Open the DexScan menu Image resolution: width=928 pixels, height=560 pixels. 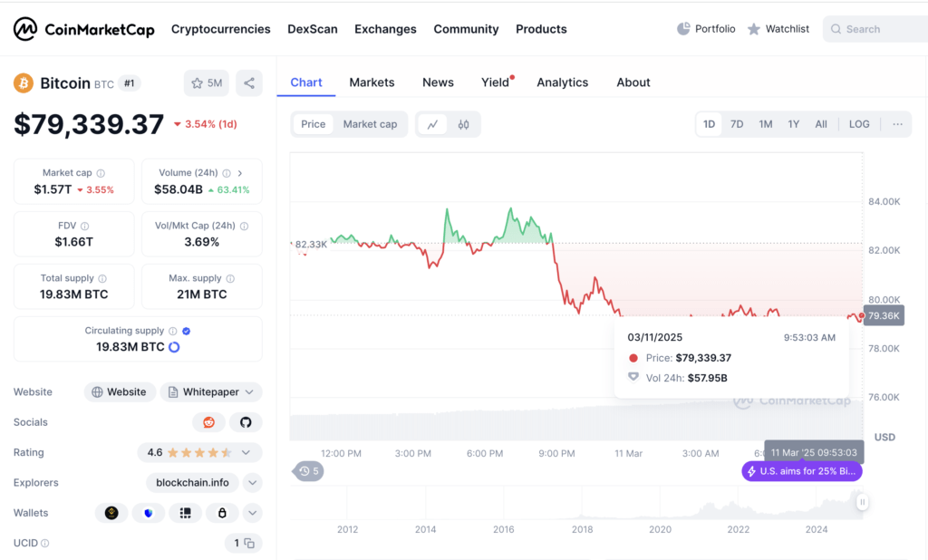[313, 29]
